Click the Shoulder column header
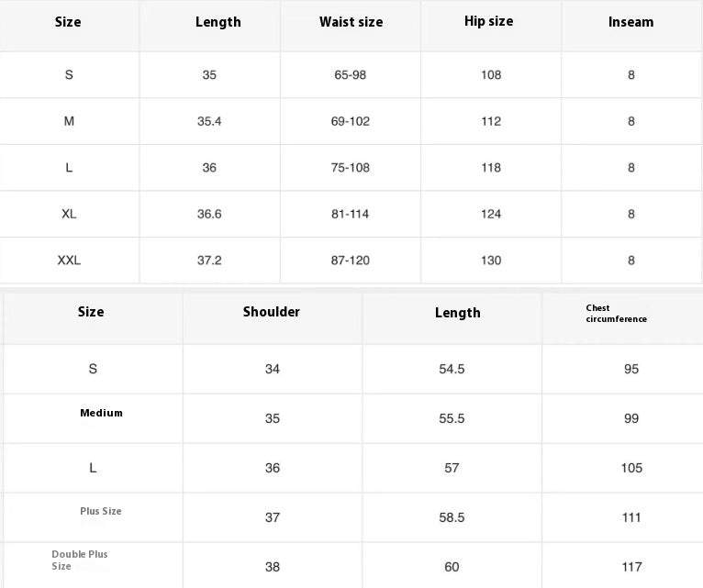Viewport: 703px width, 588px height. point(272,312)
